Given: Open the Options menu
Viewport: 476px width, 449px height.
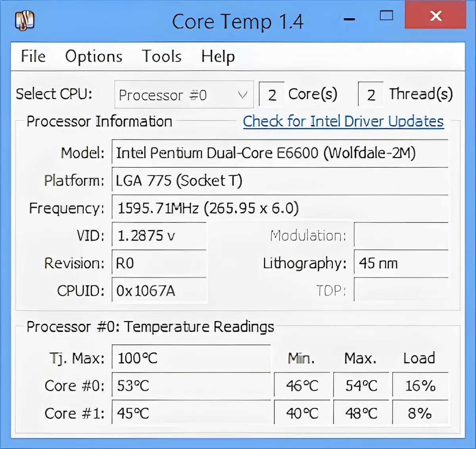Looking at the screenshot, I should [x=94, y=56].
